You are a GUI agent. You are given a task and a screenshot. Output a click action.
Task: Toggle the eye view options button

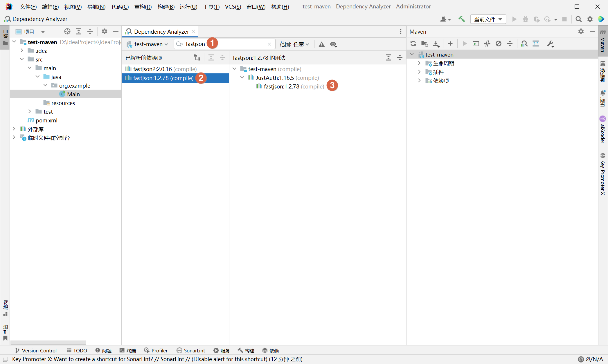point(333,44)
